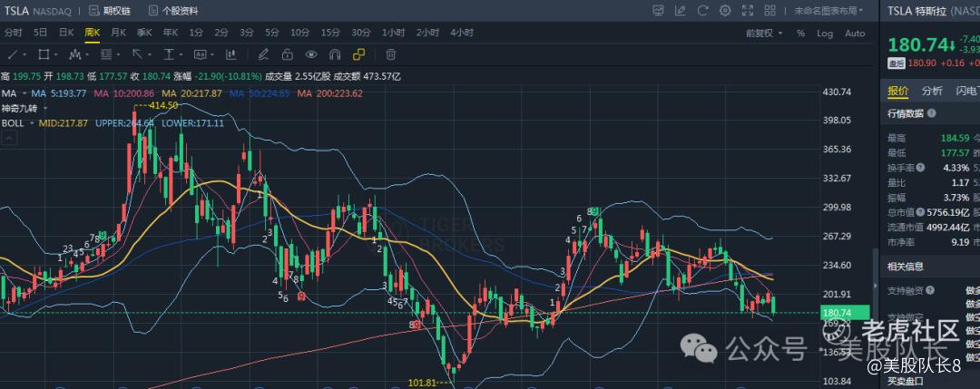
Task: Expand the 神奇九转 indicator options
Action: coord(45,108)
